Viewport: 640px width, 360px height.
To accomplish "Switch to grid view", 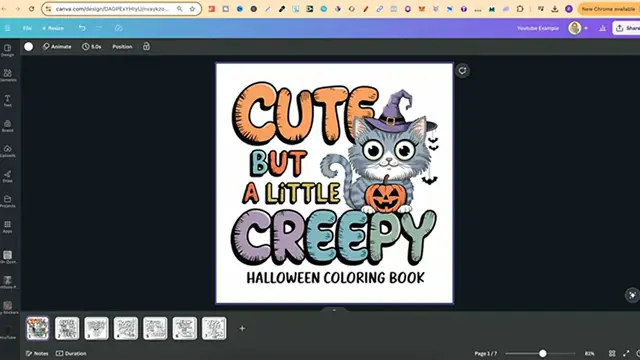I will [x=612, y=353].
